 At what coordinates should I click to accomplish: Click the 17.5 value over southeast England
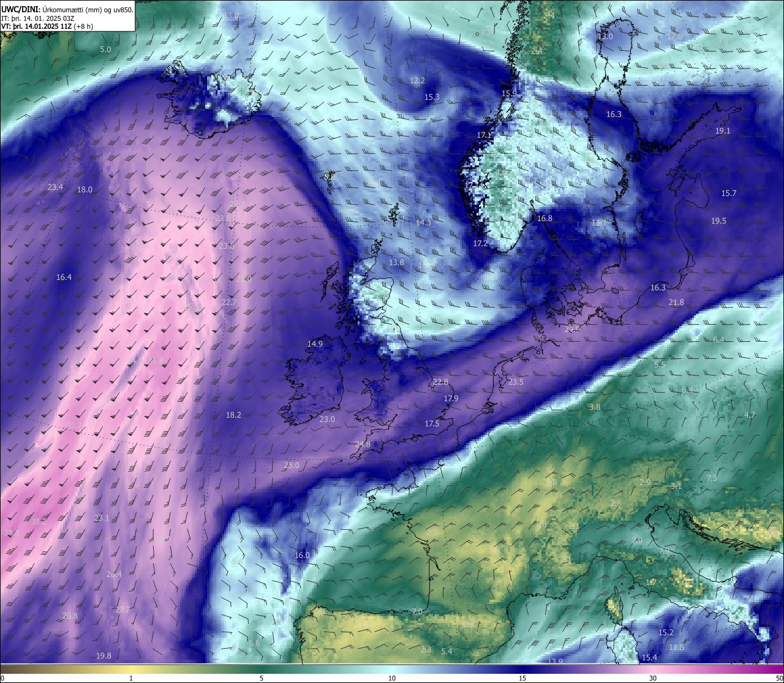[x=432, y=423]
